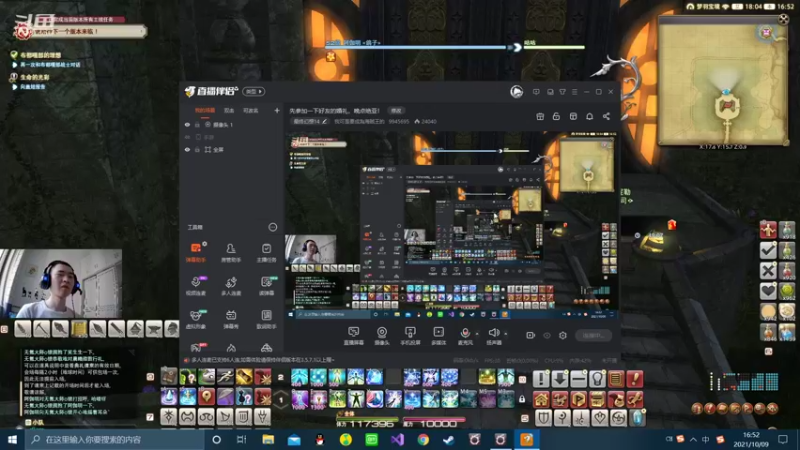Viewport: 800px width, 450px height.
Task: Click the game heart icon
Action: pos(768,291)
